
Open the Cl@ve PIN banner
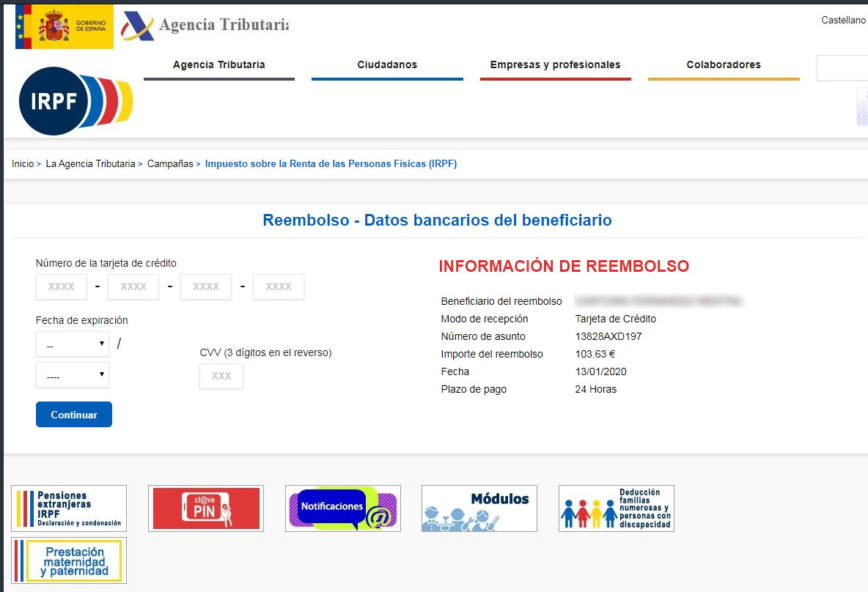pos(205,508)
